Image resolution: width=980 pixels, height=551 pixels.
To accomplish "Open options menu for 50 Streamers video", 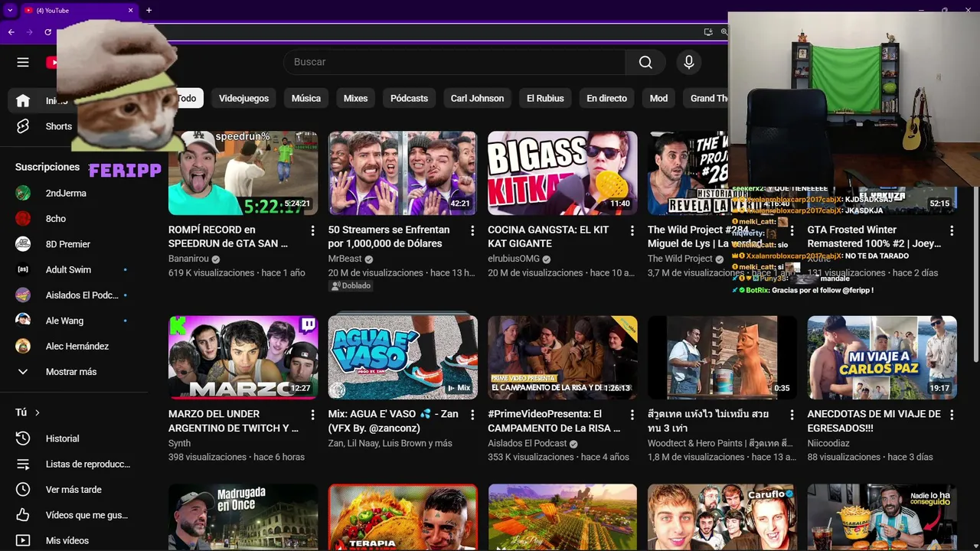I will tap(472, 230).
